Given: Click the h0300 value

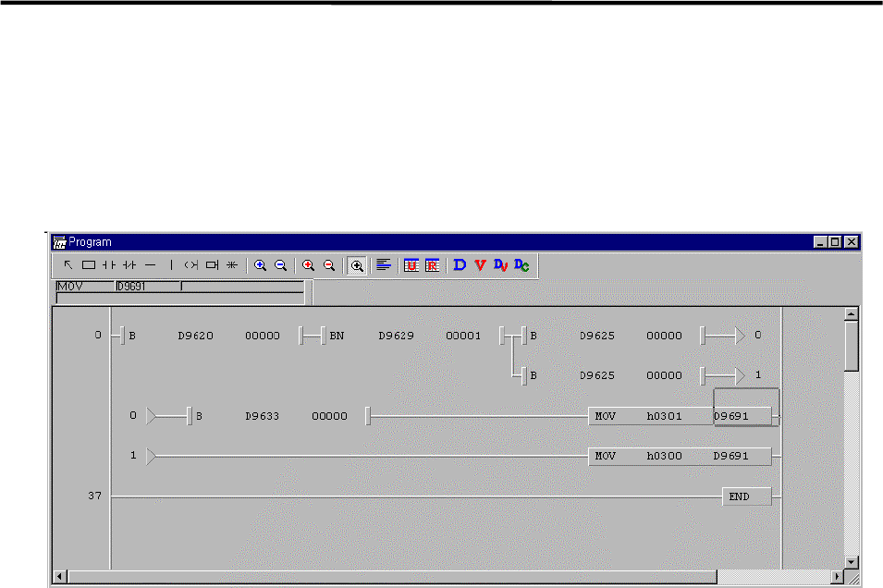Looking at the screenshot, I should (664, 456).
